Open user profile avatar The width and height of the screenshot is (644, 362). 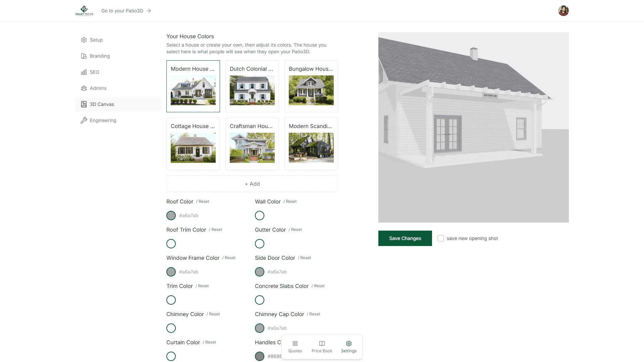(x=563, y=11)
